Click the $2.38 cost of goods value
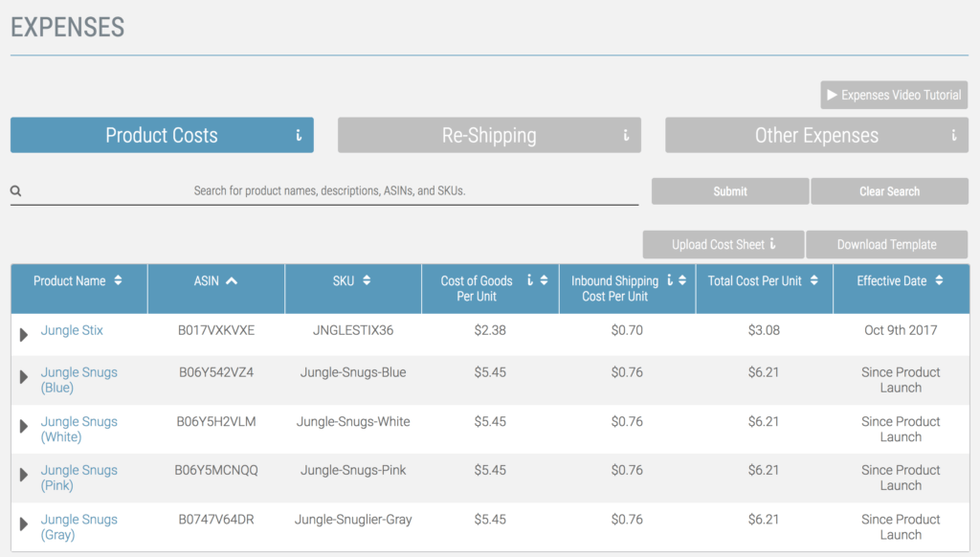 [x=490, y=330]
